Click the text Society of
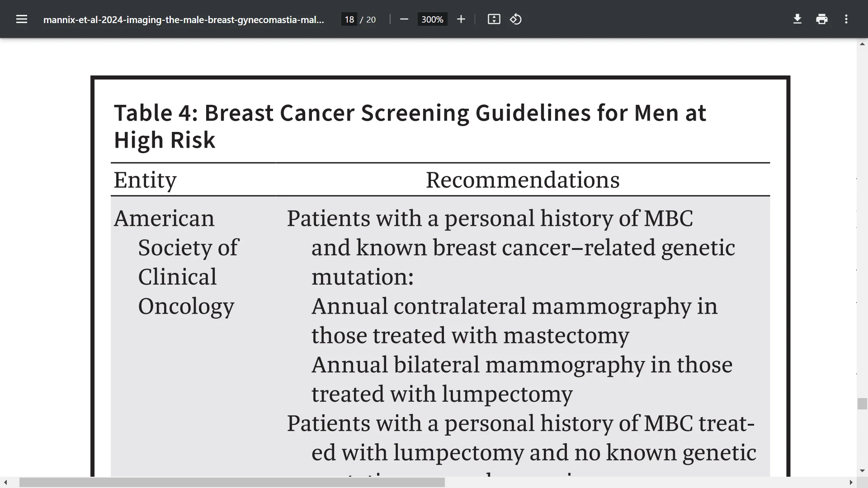Screen dimensions: 868x488 pos(188,248)
